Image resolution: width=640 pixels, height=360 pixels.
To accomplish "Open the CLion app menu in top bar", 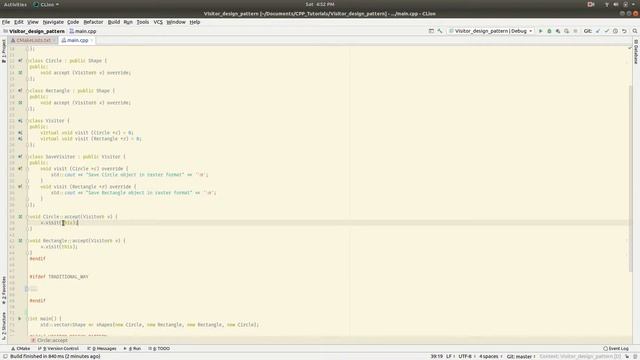I will tap(46, 4).
